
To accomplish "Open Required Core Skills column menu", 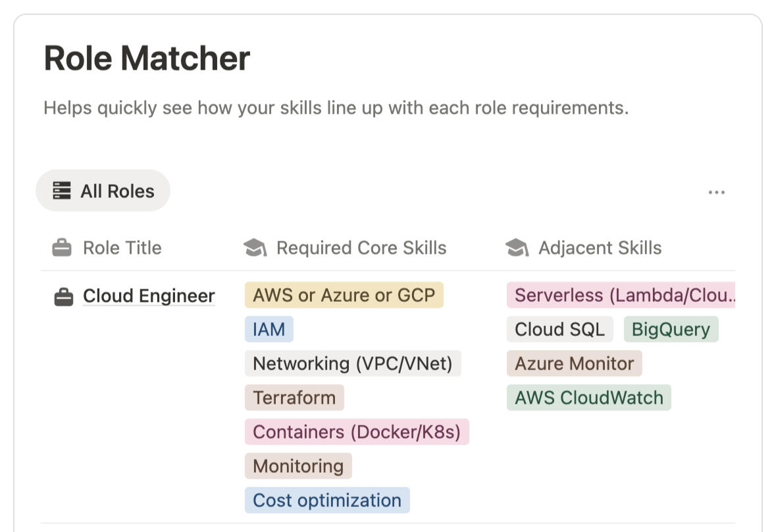I will tap(361, 248).
